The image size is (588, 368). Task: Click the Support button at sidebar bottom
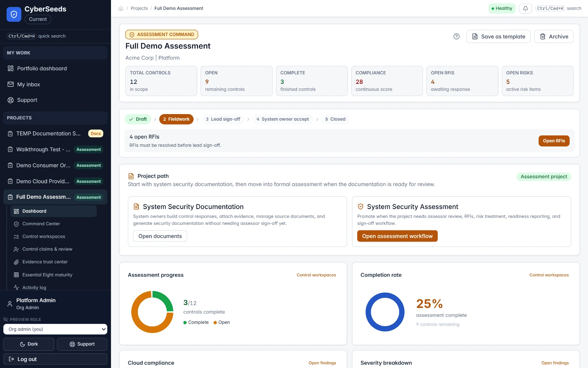[82, 344]
